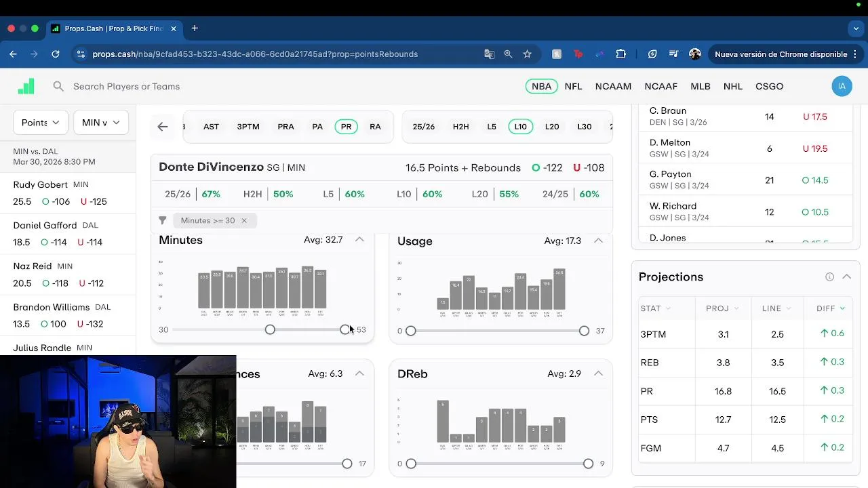Open Brandon Williams in the player list
Viewport: 868px width, 488px height.
(68, 315)
